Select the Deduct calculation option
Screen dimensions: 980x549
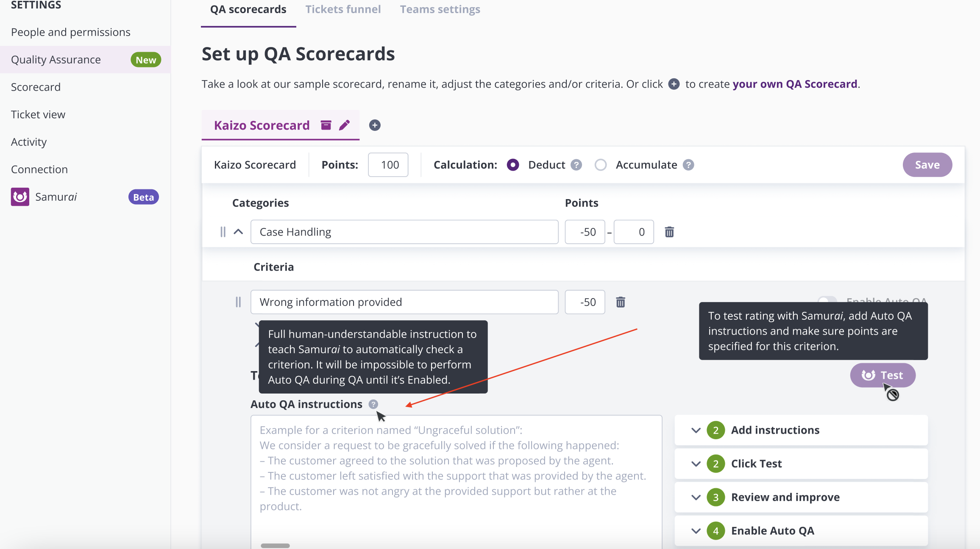pos(513,165)
